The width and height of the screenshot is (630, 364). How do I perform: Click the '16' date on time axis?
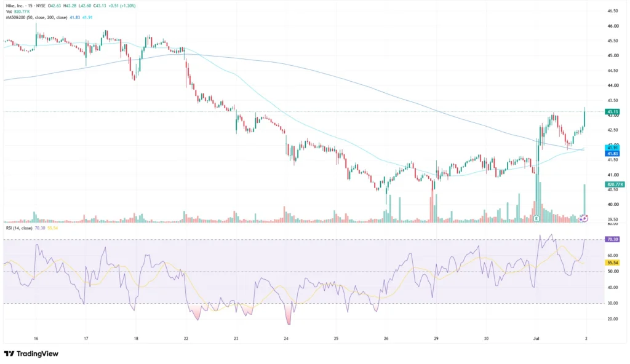36,339
